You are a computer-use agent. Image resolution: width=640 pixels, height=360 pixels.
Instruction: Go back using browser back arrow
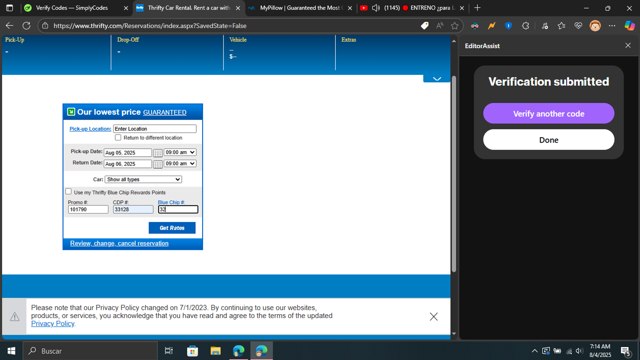pyautogui.click(x=9, y=26)
